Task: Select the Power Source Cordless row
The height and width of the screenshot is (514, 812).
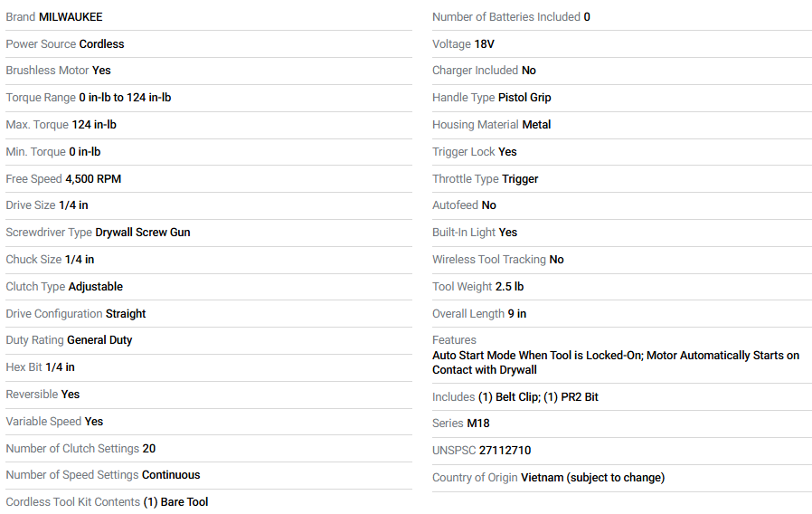Action: pyautogui.click(x=65, y=43)
